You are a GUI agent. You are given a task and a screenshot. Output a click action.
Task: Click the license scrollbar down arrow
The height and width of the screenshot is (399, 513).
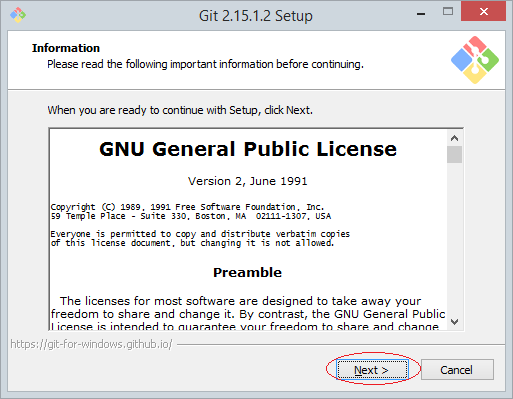point(454,322)
